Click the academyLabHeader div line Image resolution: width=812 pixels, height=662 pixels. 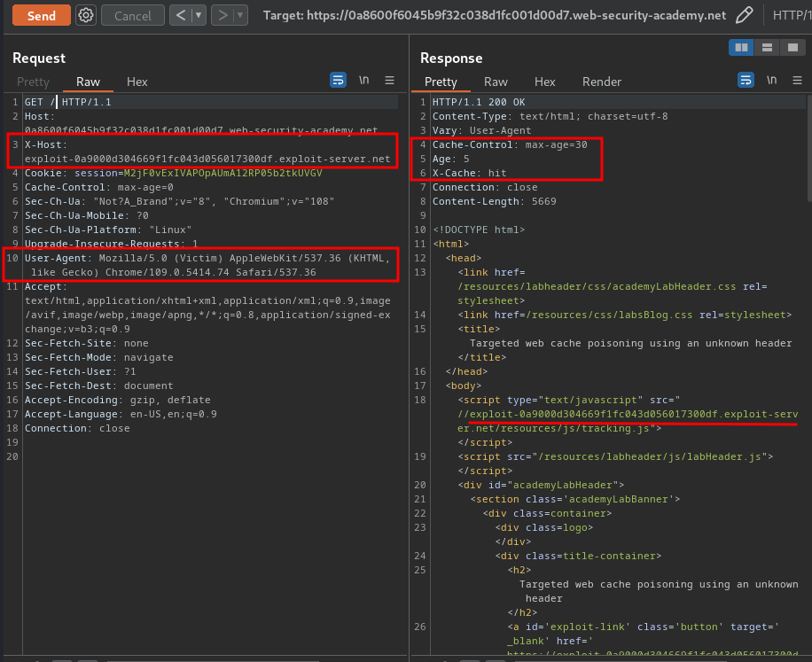(x=541, y=485)
